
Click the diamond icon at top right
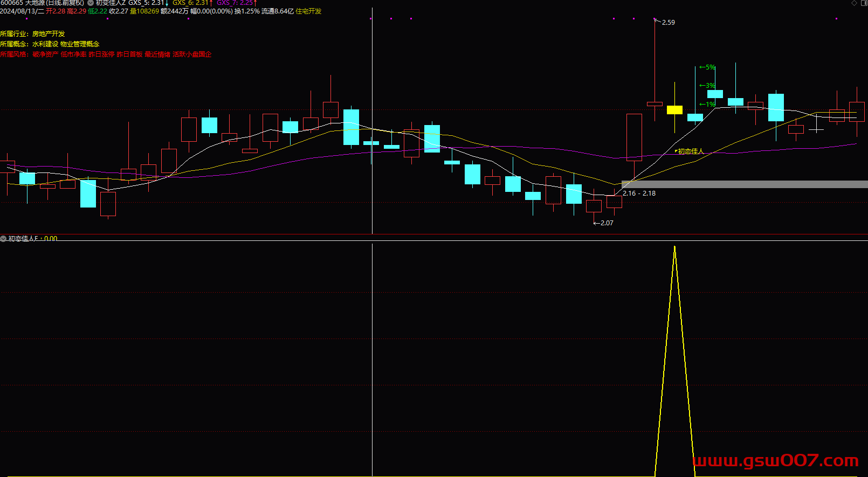pos(854,3)
